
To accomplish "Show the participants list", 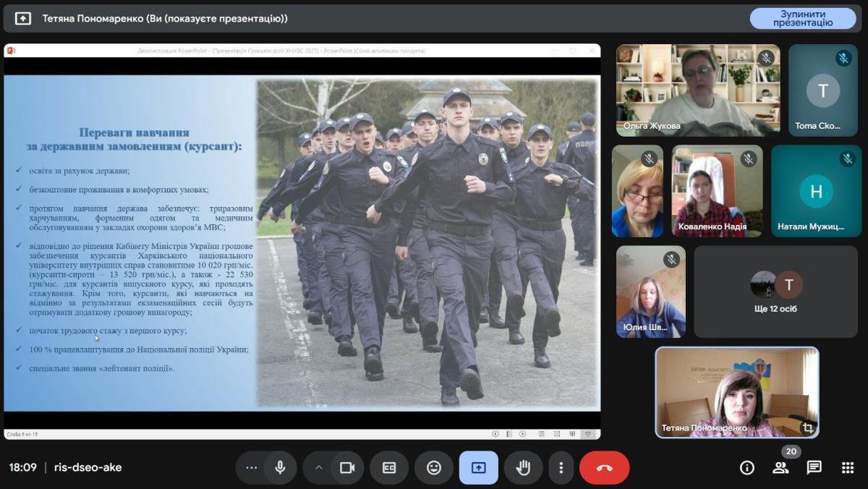I will pos(780,467).
